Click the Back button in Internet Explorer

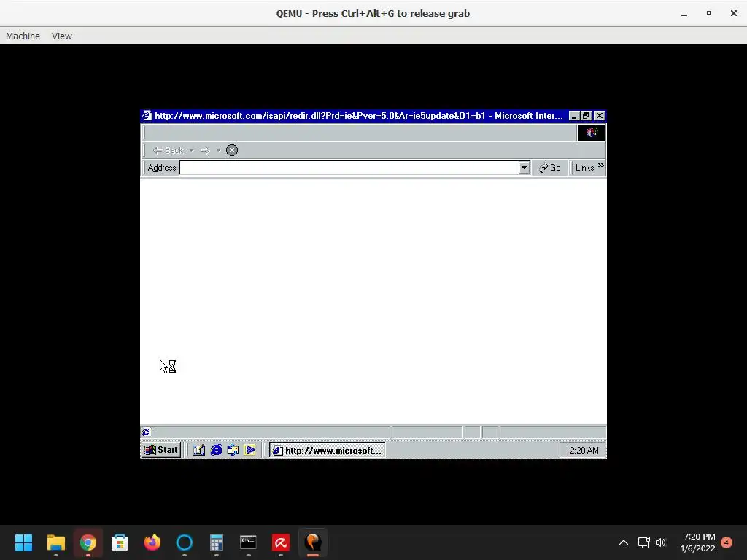(x=169, y=150)
